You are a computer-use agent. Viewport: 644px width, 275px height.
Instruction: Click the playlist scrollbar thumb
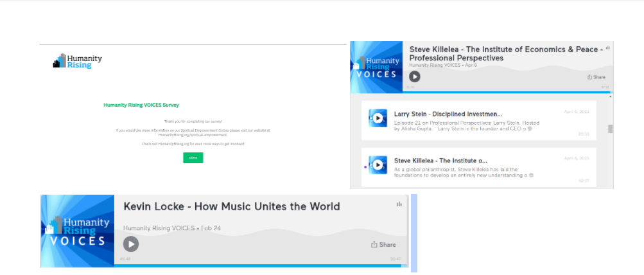pyautogui.click(x=611, y=129)
